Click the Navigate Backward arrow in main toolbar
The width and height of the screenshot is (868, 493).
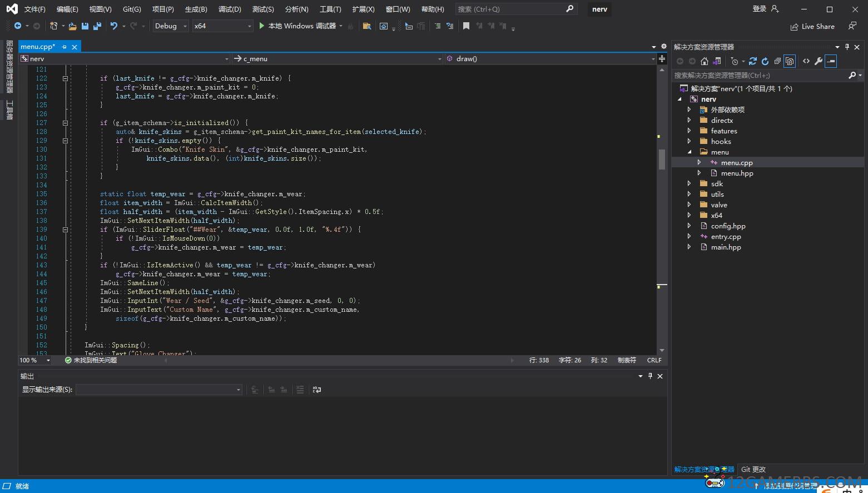[18, 26]
